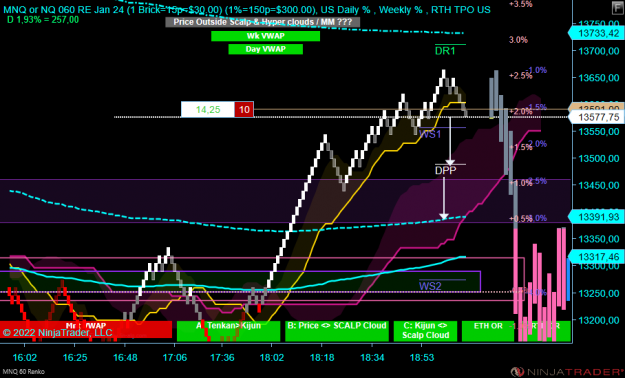This screenshot has width=625, height=378.
Task: Click the ETH OR signal box
Action: pos(488,331)
